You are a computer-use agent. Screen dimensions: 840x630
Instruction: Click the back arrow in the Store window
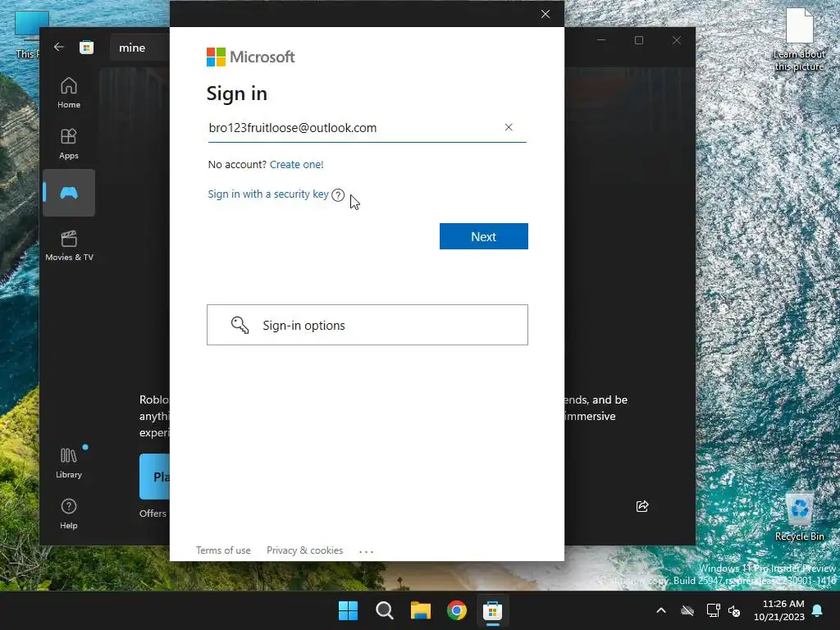point(59,47)
